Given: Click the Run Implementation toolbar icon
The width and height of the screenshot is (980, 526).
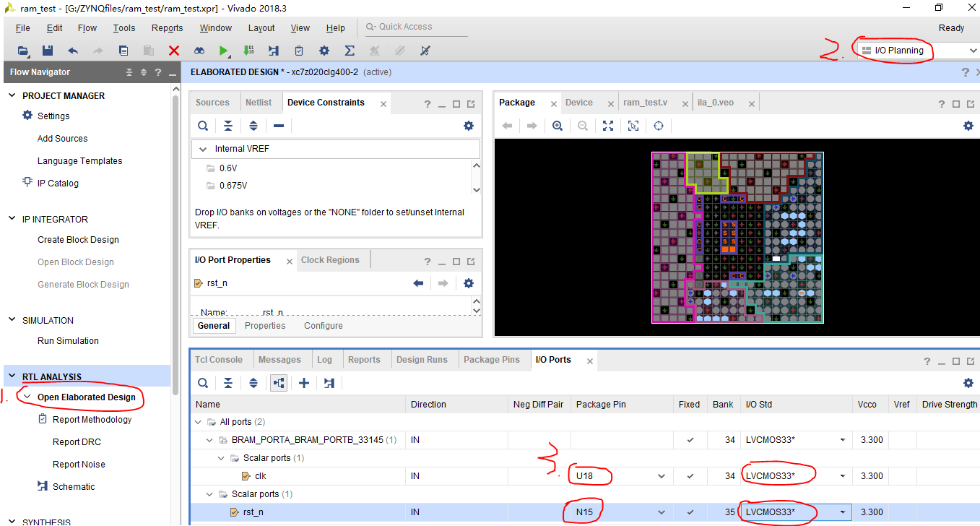Looking at the screenshot, I should [274, 51].
